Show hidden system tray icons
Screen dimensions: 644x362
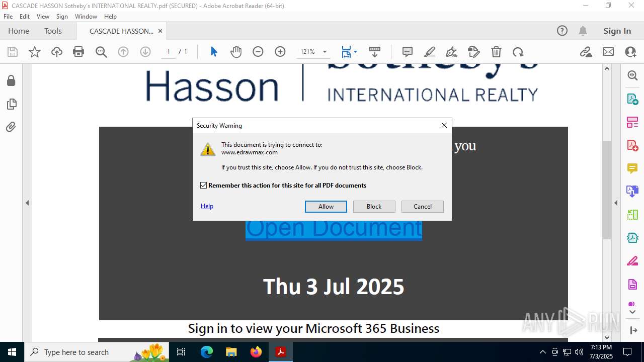(542, 352)
